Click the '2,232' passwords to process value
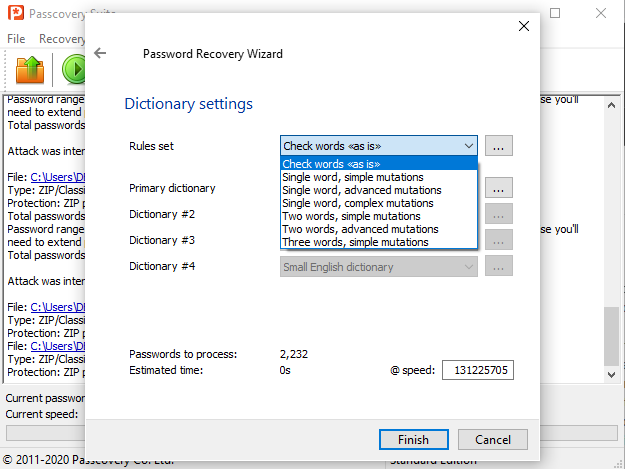This screenshot has height=469, width=625. [294, 354]
